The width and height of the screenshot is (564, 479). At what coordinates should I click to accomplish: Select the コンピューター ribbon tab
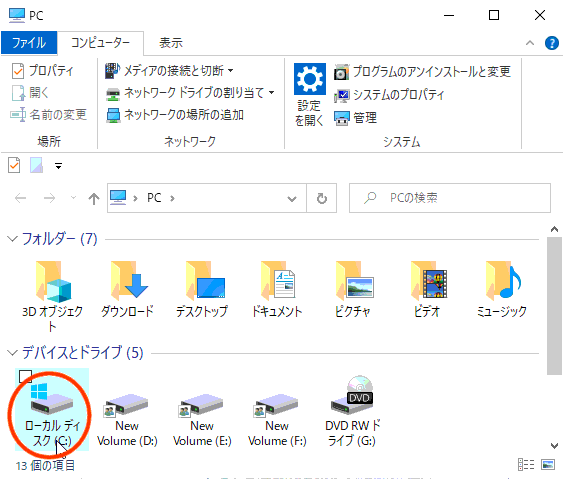pyautogui.click(x=100, y=43)
